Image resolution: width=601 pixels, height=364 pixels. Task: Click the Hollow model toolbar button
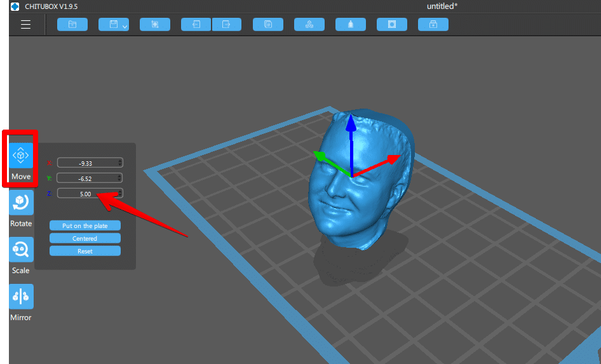350,25
